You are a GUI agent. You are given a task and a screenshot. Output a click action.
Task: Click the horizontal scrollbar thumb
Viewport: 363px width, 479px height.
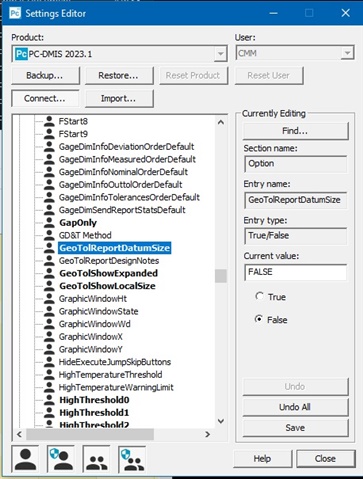(90, 434)
